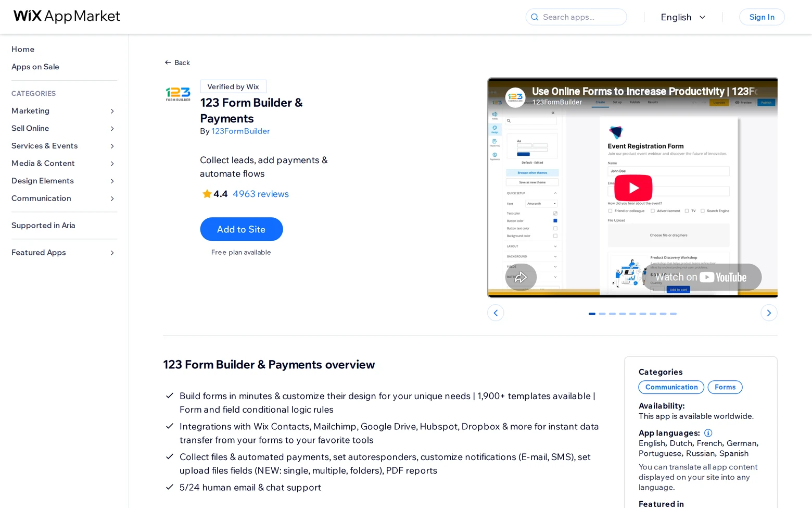Select the last carousel dot indicator
The height and width of the screenshot is (508, 812).
tap(673, 314)
